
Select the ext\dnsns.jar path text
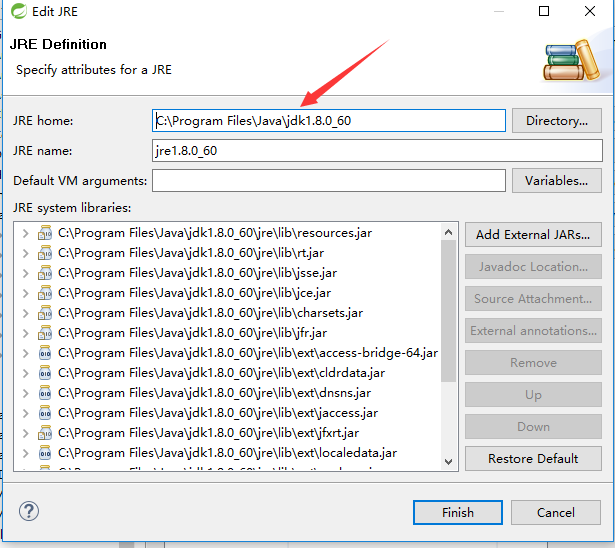coord(215,393)
